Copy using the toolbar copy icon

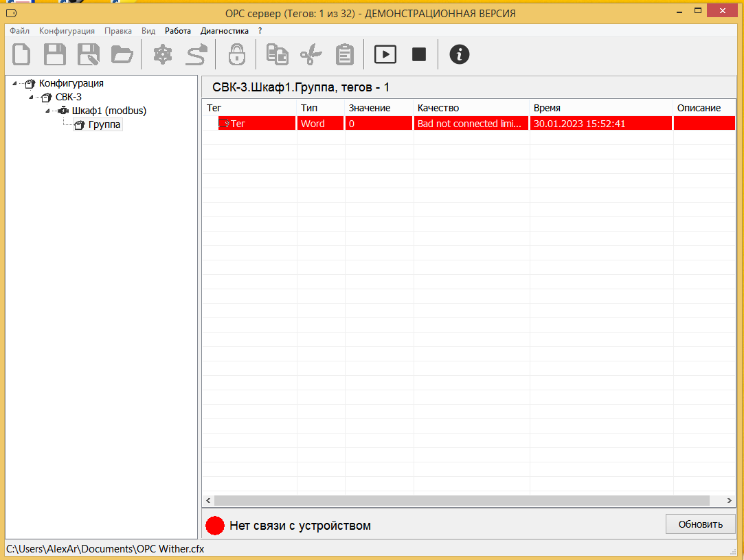pyautogui.click(x=277, y=54)
